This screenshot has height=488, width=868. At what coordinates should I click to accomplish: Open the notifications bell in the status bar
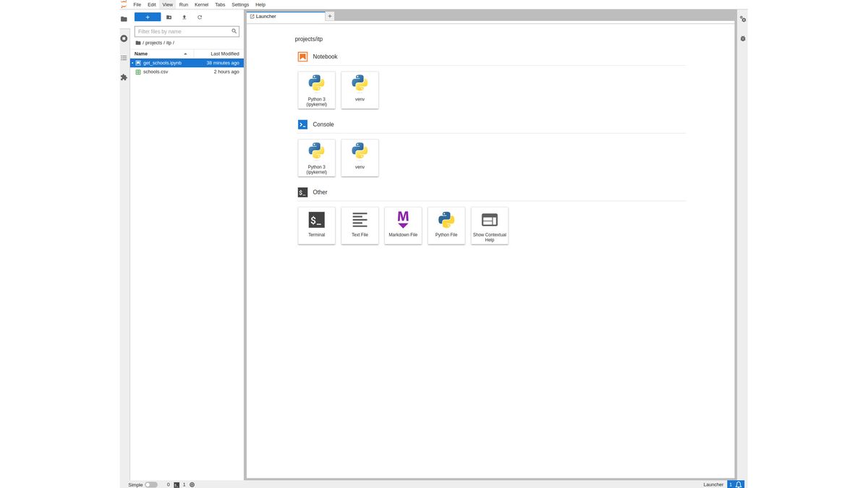tap(739, 484)
